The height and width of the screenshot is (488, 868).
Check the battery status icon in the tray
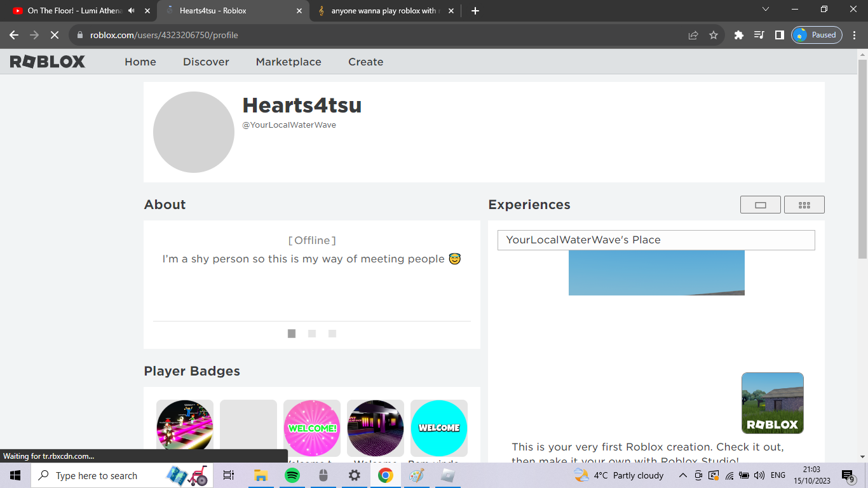[x=744, y=475]
